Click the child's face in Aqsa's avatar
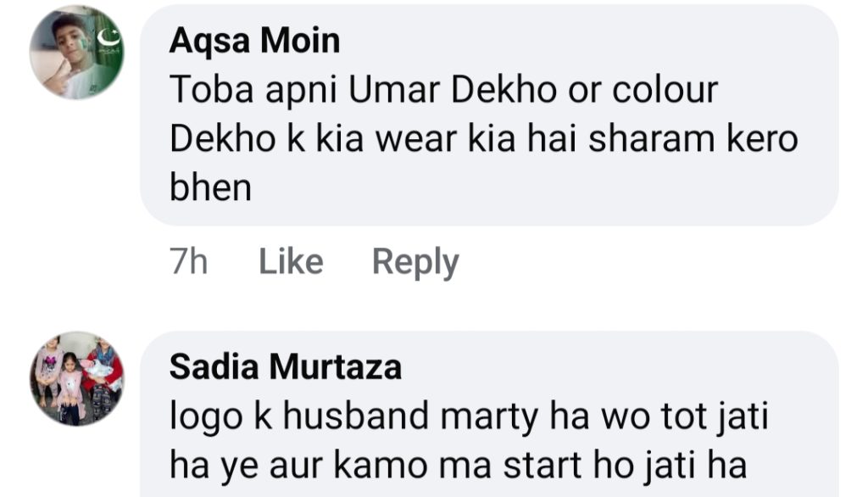 (x=68, y=38)
